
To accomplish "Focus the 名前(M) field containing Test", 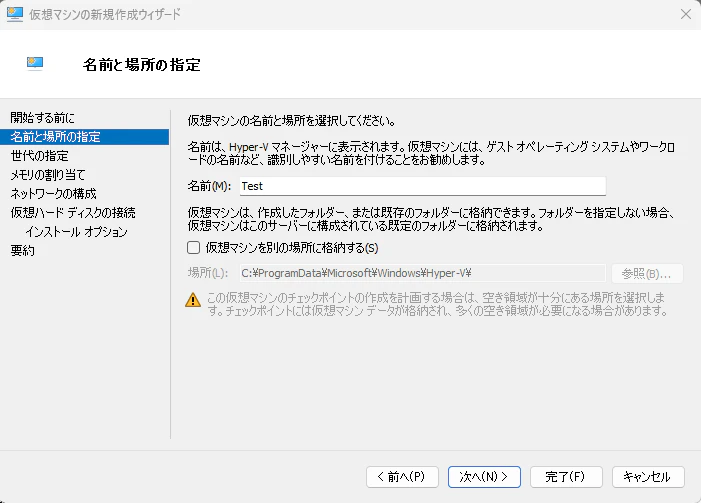I will coord(422,186).
